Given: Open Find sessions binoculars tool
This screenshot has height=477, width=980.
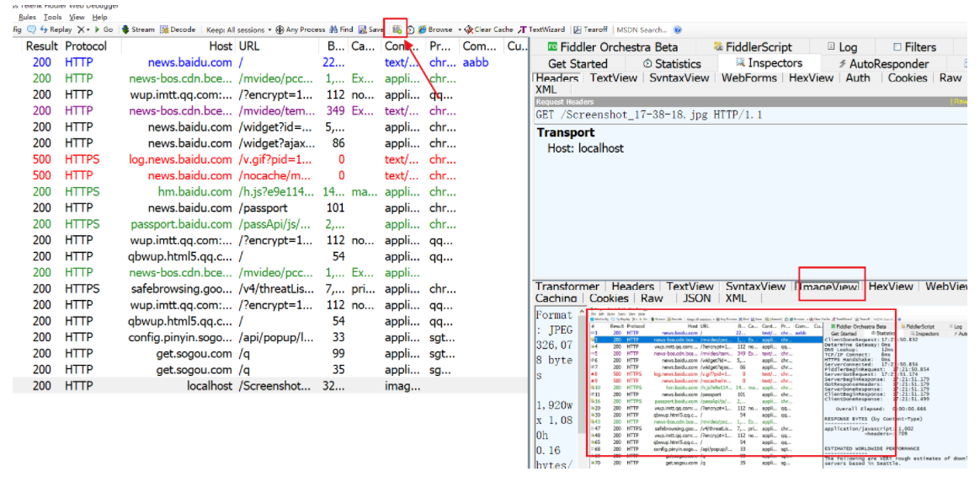Looking at the screenshot, I should 341,29.
